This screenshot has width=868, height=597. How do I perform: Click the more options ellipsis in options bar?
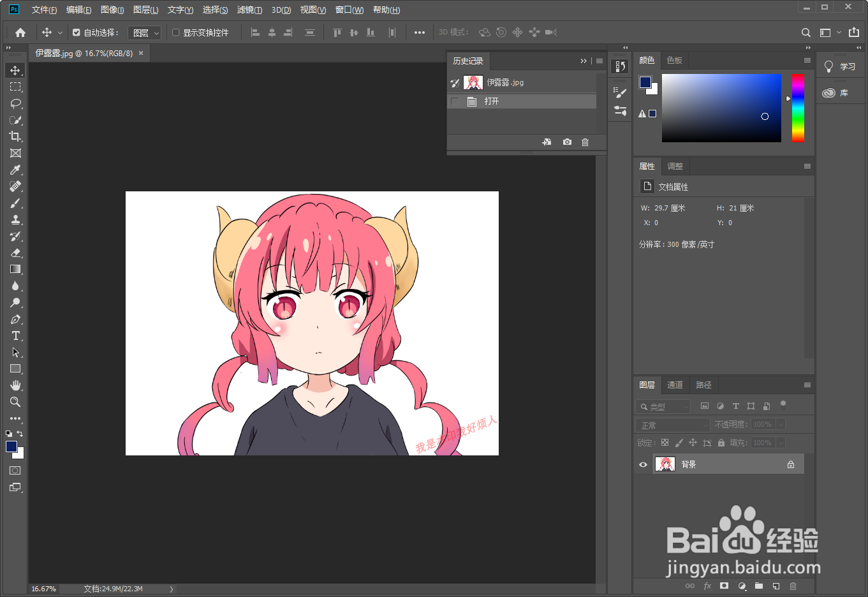click(x=419, y=33)
